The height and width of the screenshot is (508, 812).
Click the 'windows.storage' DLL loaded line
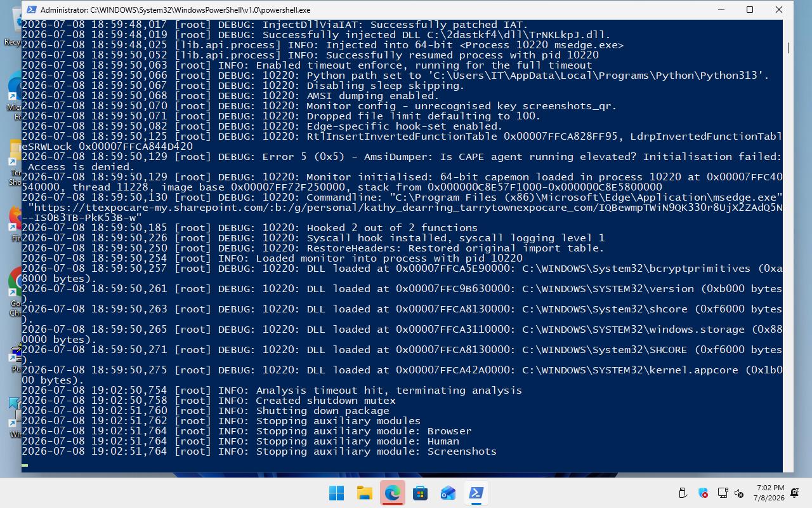click(402, 335)
